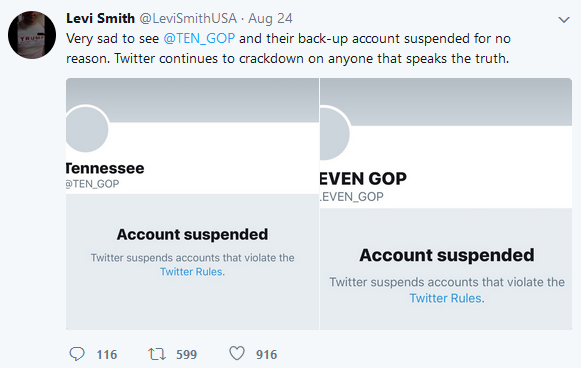Click the @TEN_GOP handle in left screenshot
The height and width of the screenshot is (368, 581).
[92, 184]
